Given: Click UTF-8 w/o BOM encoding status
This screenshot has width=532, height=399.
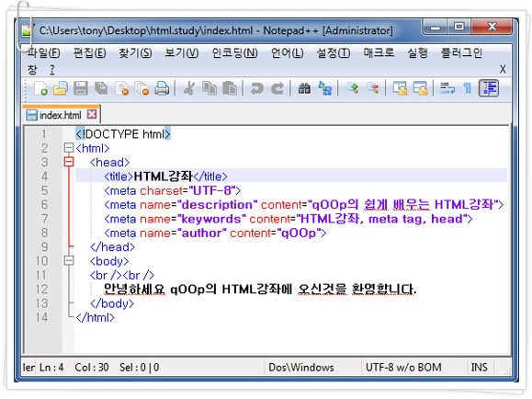Looking at the screenshot, I should click(x=403, y=368).
